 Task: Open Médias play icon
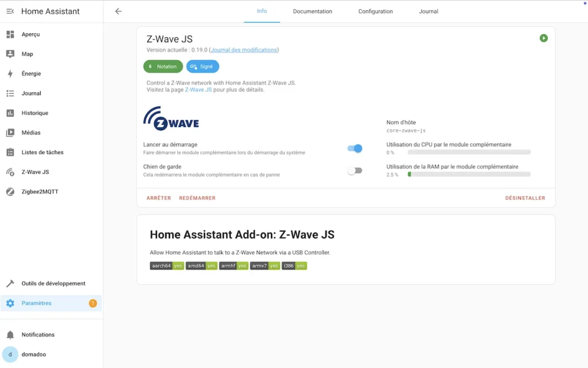pyautogui.click(x=10, y=133)
